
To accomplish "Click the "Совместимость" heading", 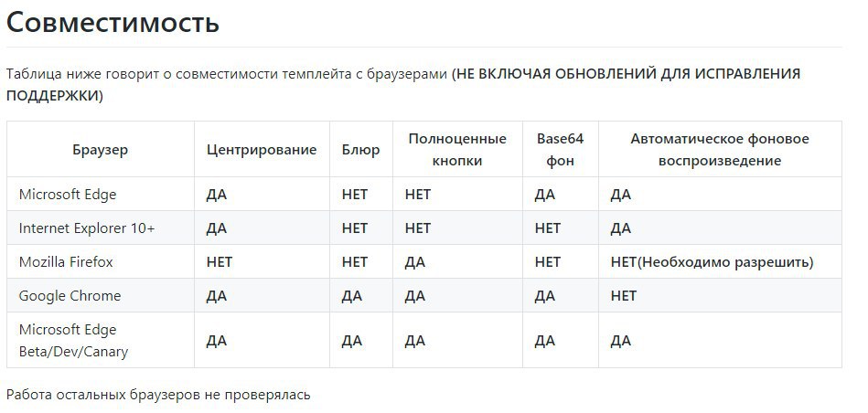I will coord(113,22).
